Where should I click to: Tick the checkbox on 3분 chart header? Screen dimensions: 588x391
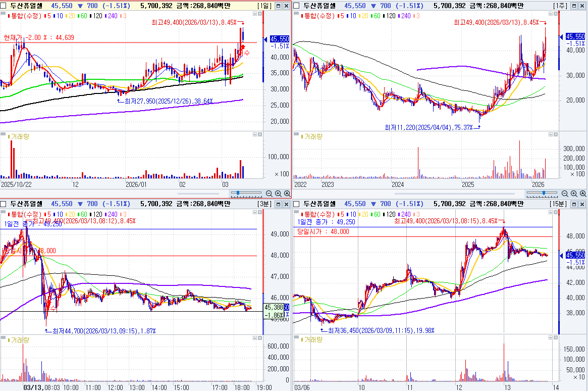click(x=3, y=204)
